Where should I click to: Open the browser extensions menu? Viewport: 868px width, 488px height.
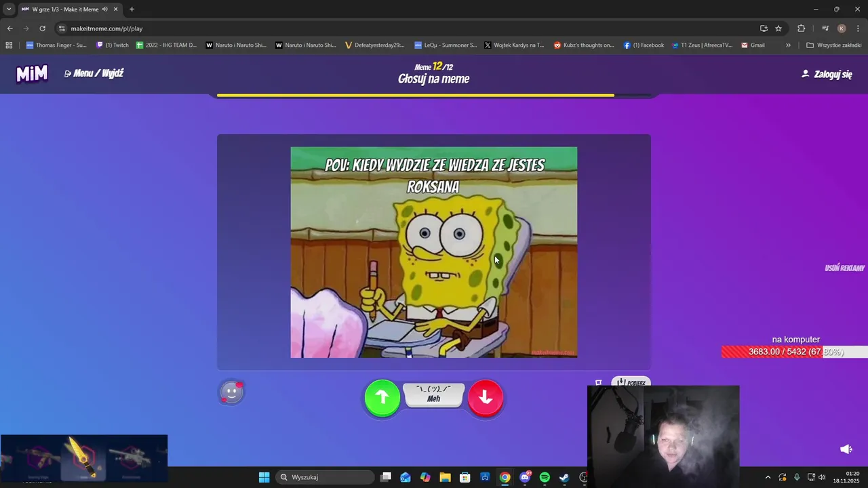pyautogui.click(x=801, y=28)
